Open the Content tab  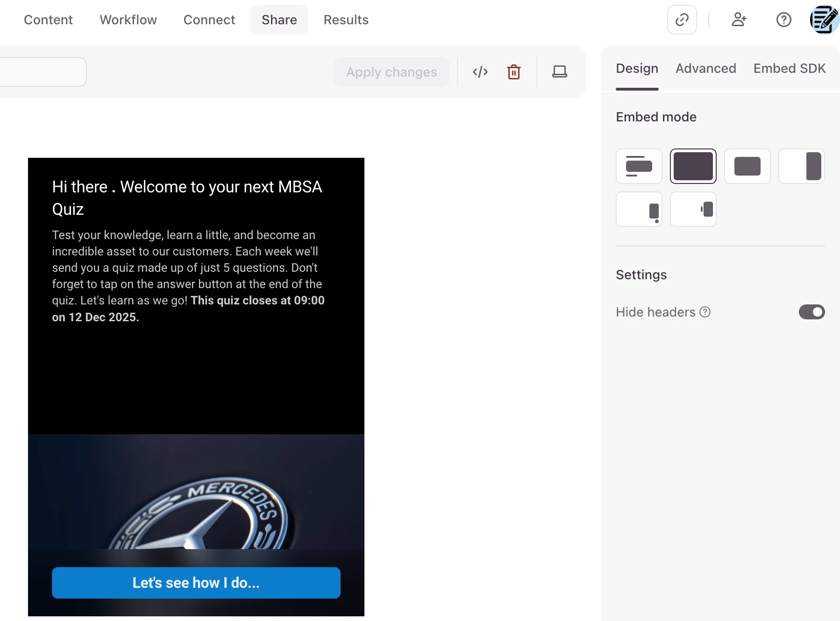click(48, 20)
